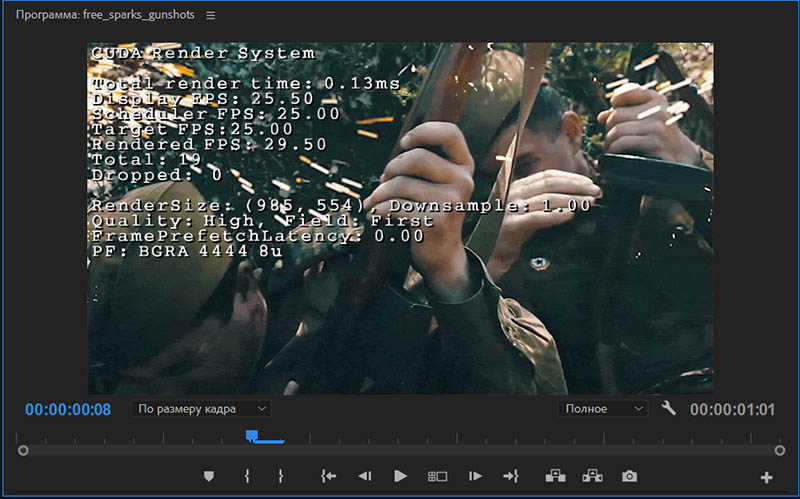
Task: Click the text "Total: 19"
Action: coord(148,160)
